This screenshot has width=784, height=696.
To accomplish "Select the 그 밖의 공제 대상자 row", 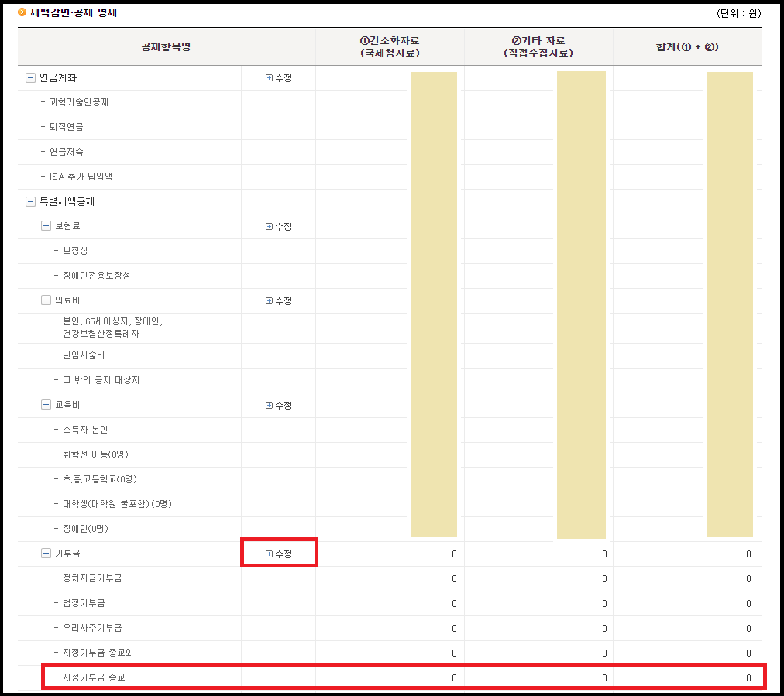I will (x=101, y=380).
